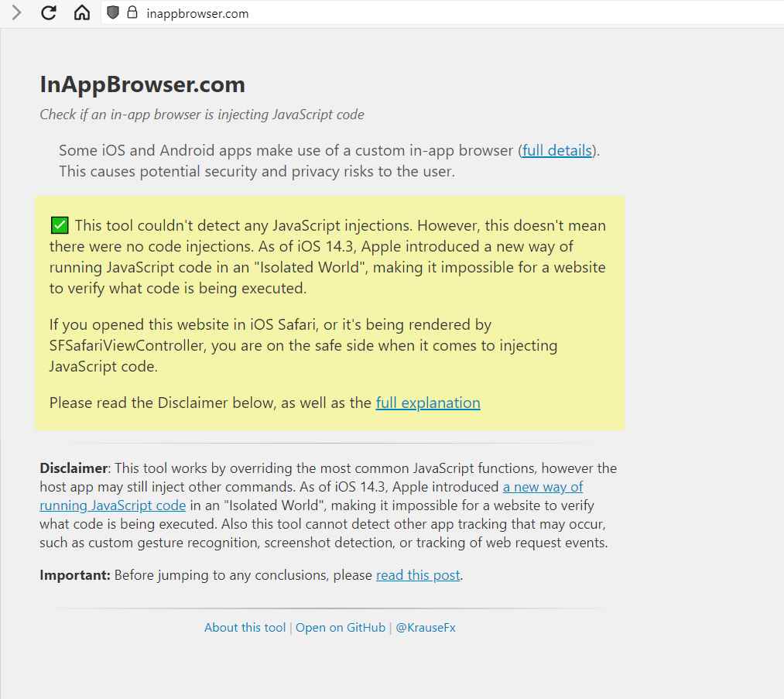Focus the inappbrowser.com address bar

click(x=197, y=13)
